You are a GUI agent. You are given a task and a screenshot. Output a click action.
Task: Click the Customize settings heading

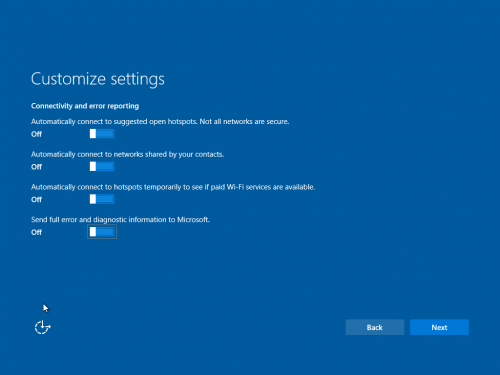tap(98, 79)
